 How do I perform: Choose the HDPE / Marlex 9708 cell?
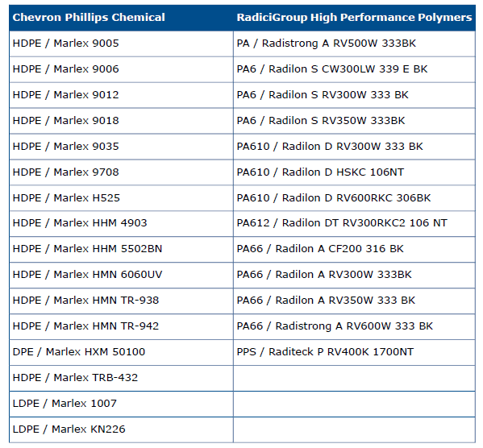pyautogui.click(x=121, y=172)
